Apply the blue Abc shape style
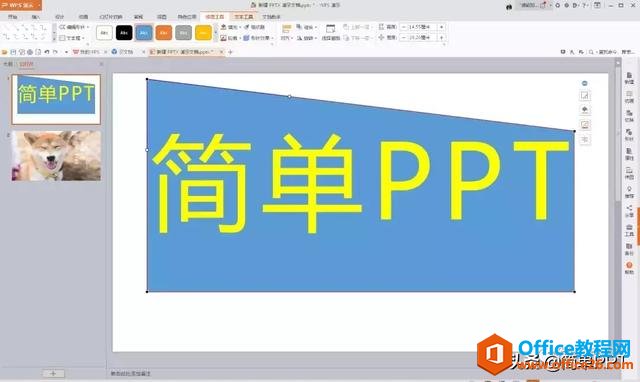 click(x=144, y=33)
